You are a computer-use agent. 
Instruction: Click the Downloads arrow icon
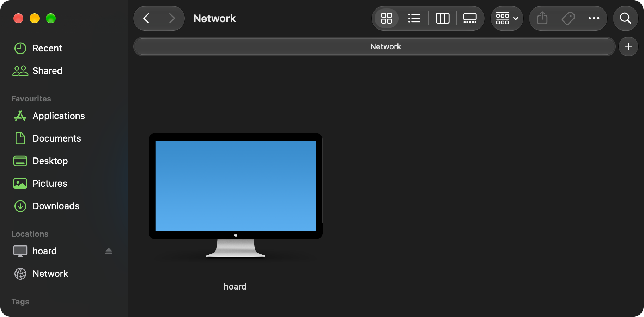point(20,206)
